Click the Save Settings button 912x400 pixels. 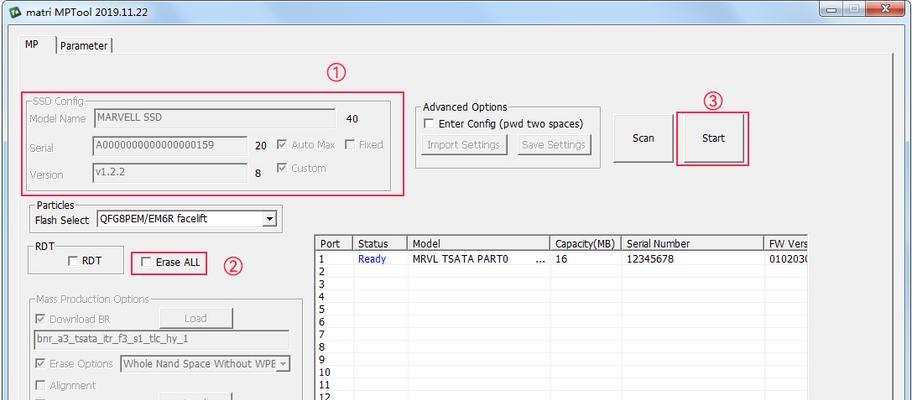coord(554,145)
